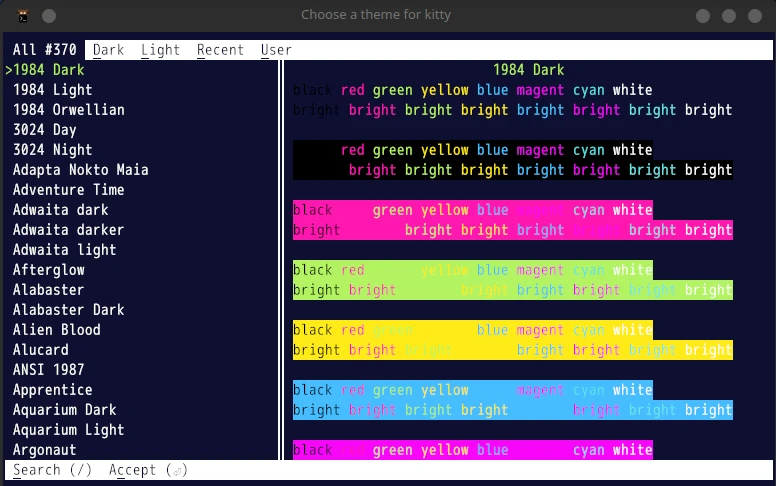This screenshot has height=486, width=776.
Task: Switch to the Dark themes tab
Action: pyautogui.click(x=108, y=50)
